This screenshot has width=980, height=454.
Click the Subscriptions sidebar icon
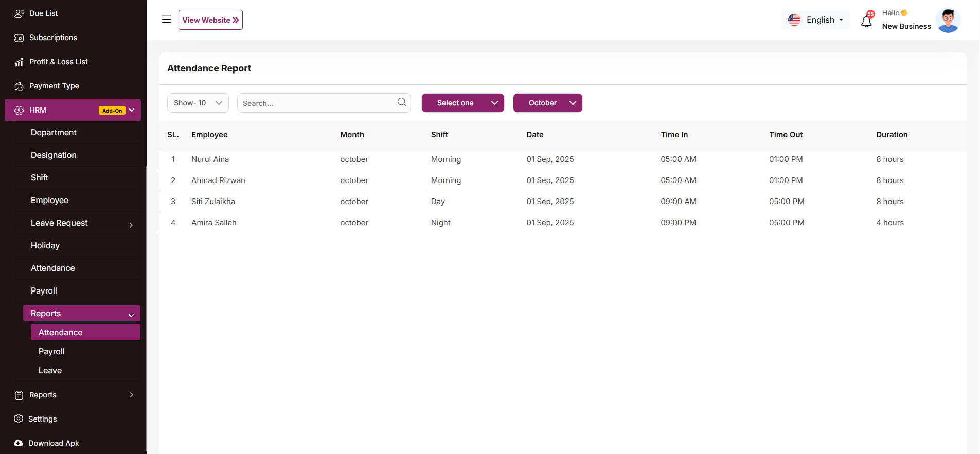(19, 38)
